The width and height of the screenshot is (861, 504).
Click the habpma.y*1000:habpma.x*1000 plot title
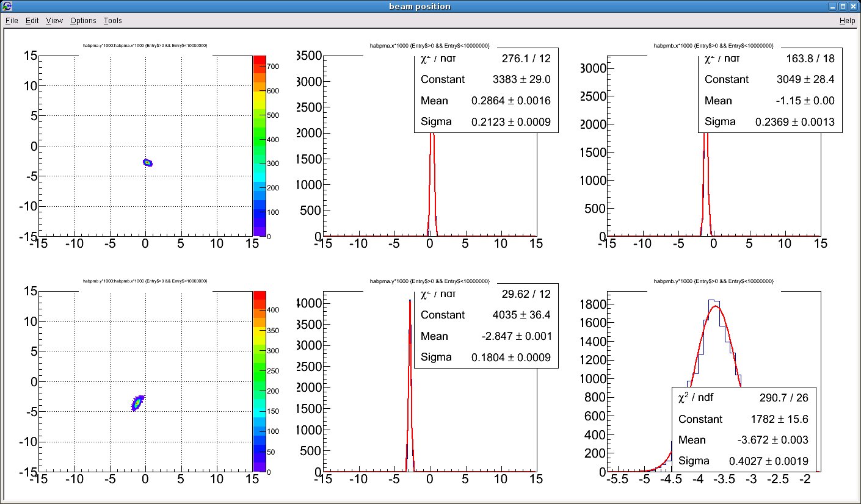(145, 46)
